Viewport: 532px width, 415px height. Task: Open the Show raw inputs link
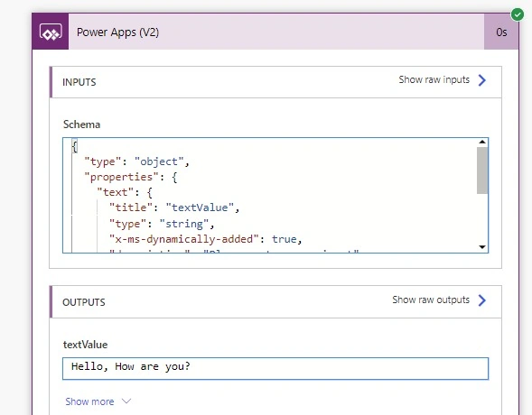tap(434, 80)
